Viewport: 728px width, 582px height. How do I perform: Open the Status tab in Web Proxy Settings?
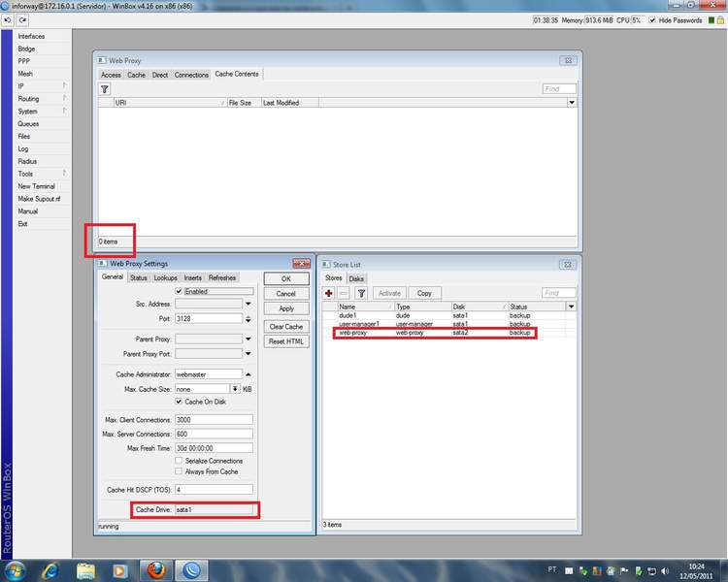coord(139,277)
